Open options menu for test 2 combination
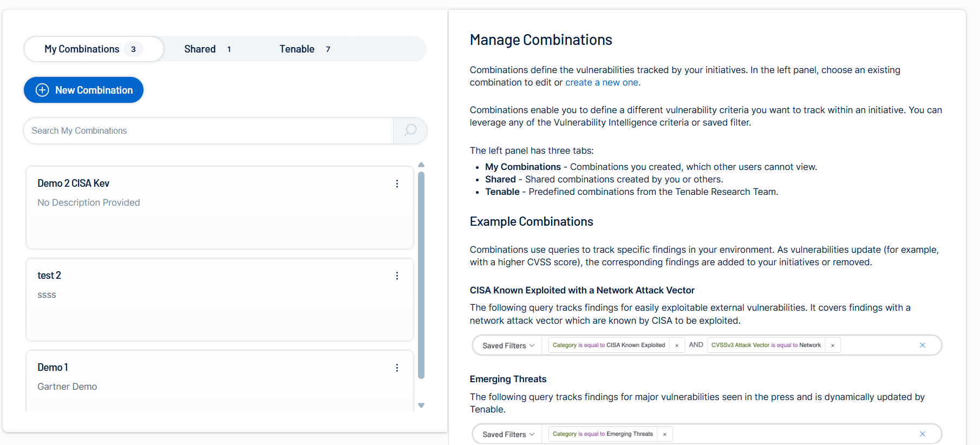980x445 pixels. (x=397, y=276)
